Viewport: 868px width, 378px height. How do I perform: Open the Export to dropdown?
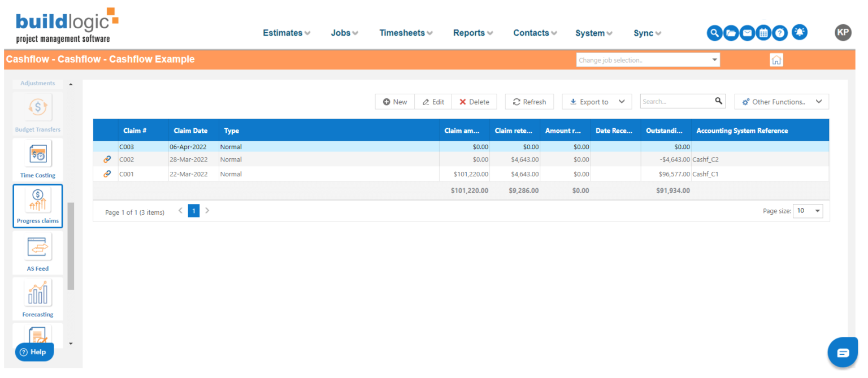[597, 102]
